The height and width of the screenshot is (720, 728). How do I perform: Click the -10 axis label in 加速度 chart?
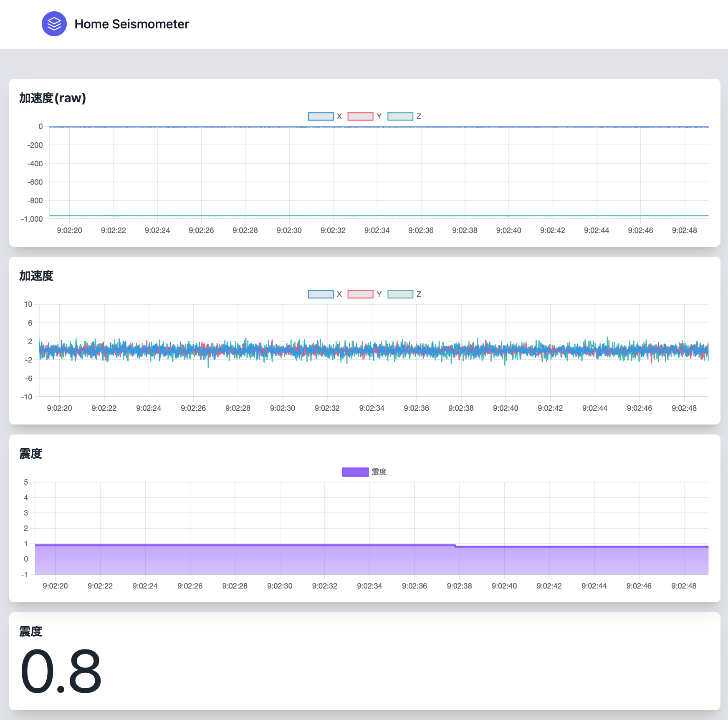click(27, 397)
